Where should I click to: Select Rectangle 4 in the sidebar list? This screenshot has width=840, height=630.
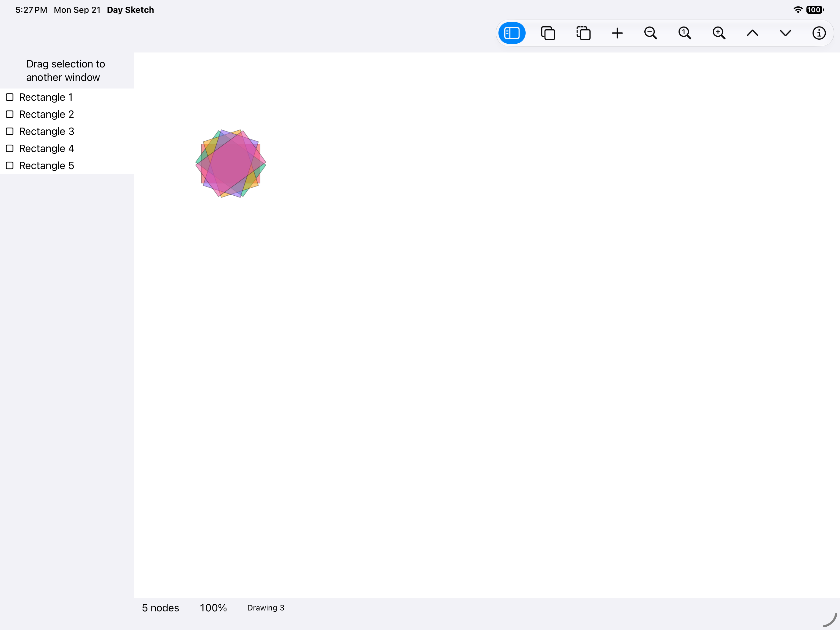pyautogui.click(x=67, y=148)
